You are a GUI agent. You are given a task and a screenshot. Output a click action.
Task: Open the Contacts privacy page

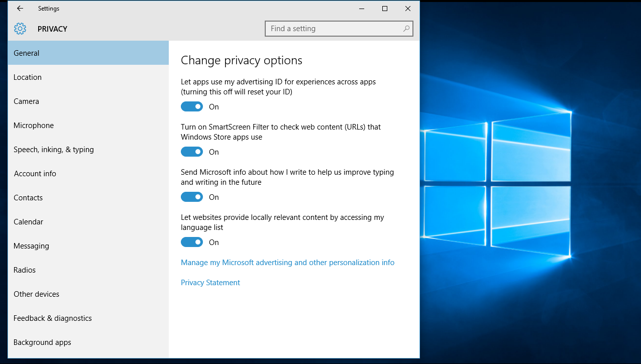tap(28, 197)
